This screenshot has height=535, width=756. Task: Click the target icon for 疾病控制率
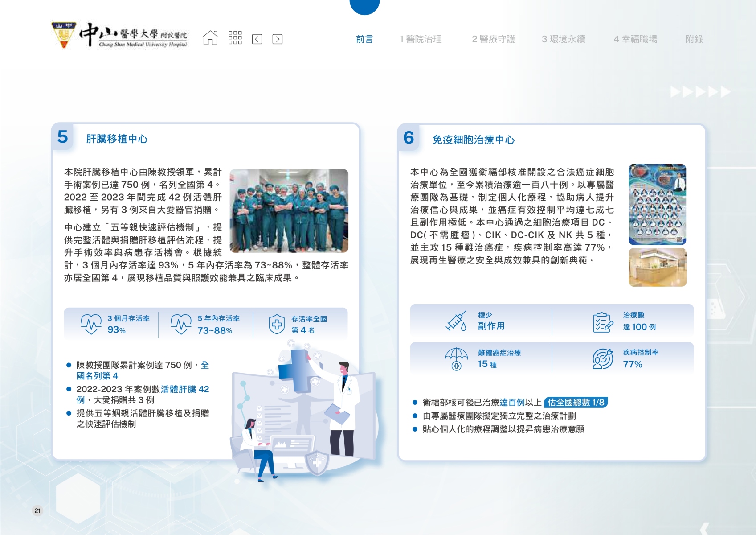[x=603, y=359]
